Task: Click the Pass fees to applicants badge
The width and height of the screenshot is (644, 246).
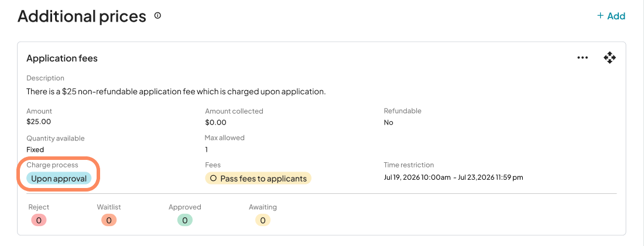Action: [x=258, y=178]
